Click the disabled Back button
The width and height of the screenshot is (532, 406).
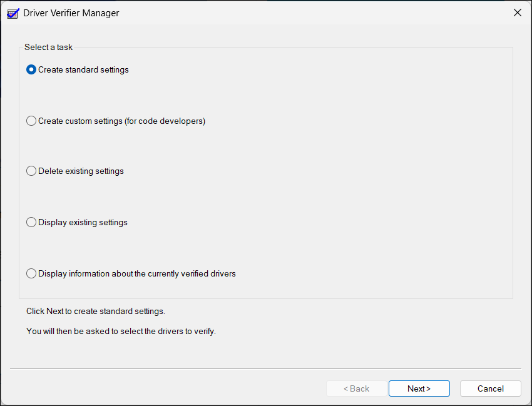[x=356, y=388]
